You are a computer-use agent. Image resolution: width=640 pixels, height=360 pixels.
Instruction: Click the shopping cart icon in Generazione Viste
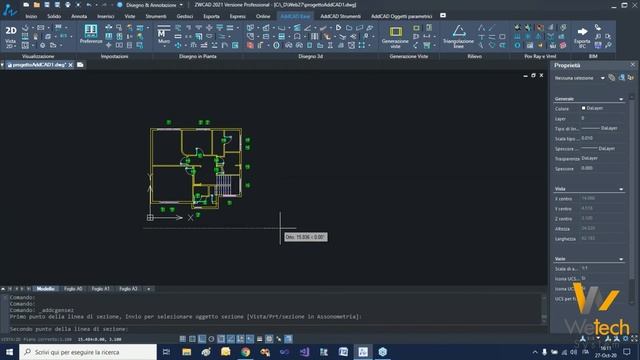click(427, 45)
